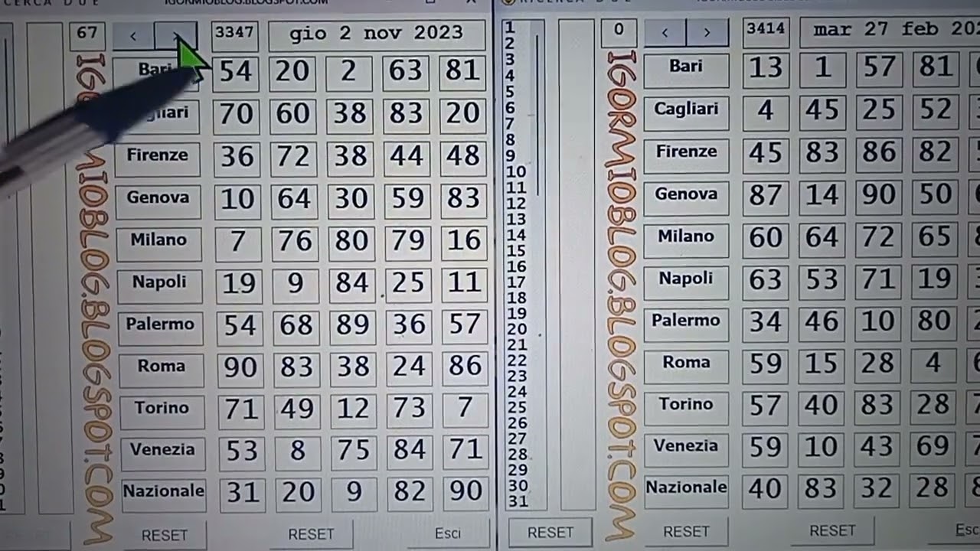Click Firenze number 44 in left window

407,156
